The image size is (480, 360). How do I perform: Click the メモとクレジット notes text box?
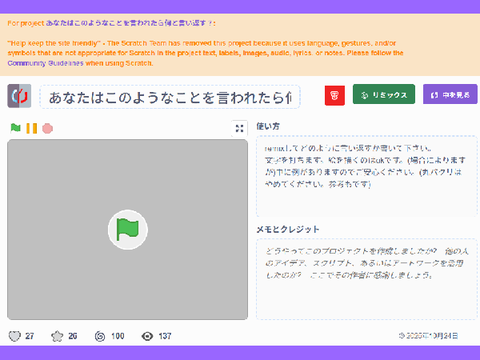[x=367, y=279]
